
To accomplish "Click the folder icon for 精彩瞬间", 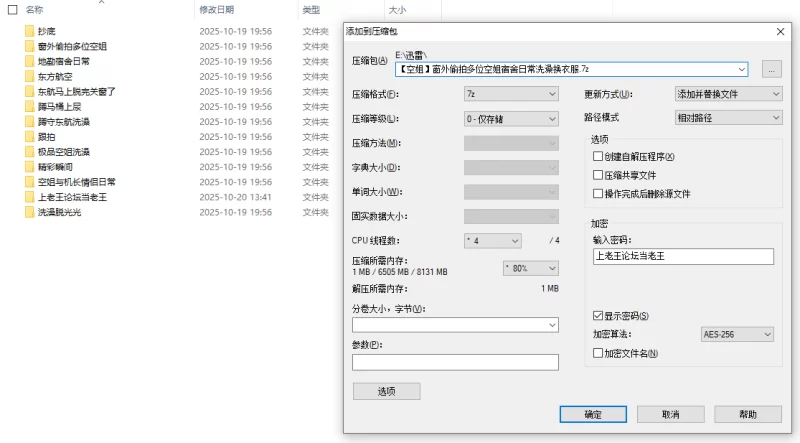I will 30,167.
